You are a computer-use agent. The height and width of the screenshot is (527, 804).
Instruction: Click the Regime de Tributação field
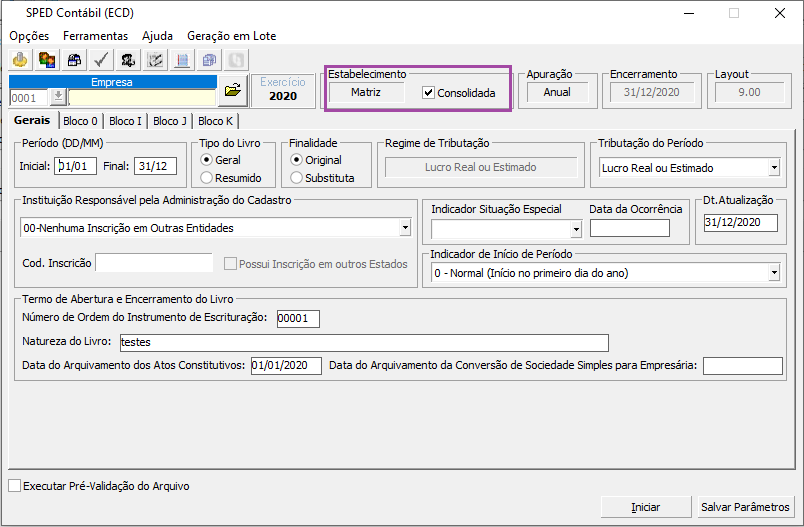pyautogui.click(x=480, y=167)
